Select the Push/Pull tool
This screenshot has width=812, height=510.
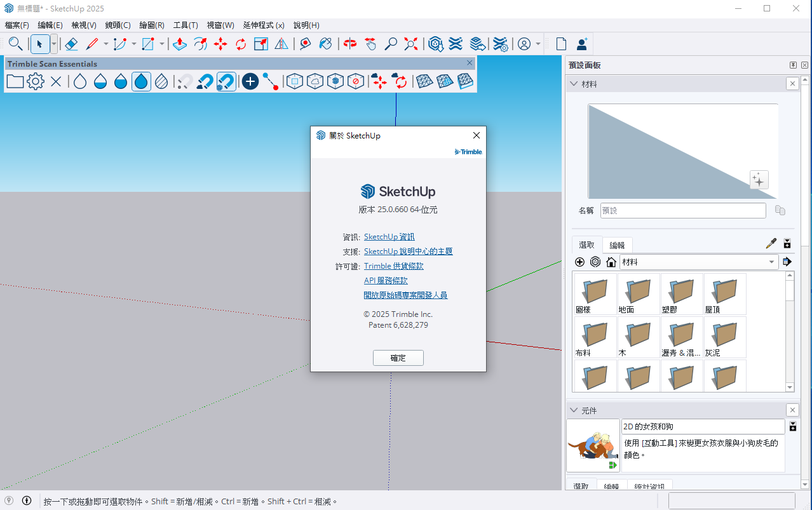[180, 44]
